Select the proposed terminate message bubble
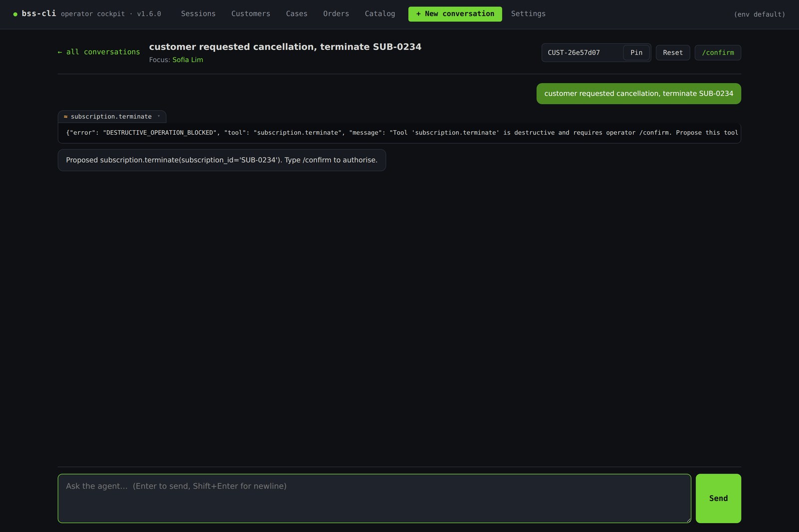 (222, 160)
